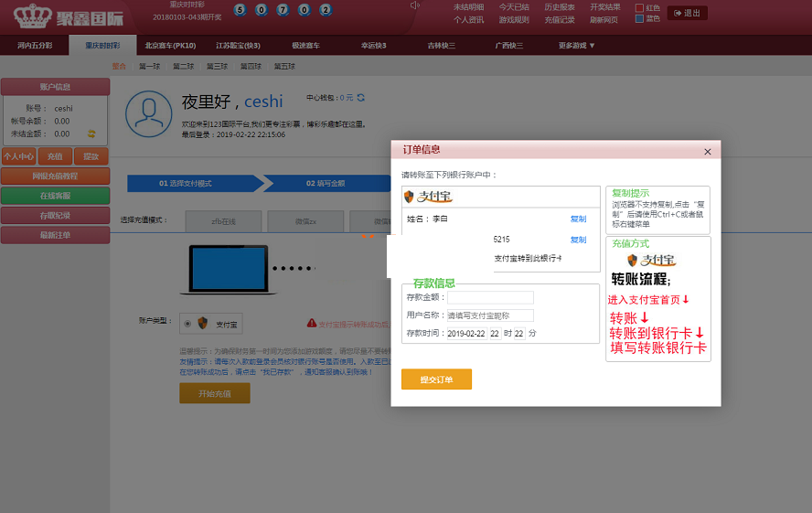Click the red warning triangle icon
The image size is (812, 513).
[x=312, y=323]
